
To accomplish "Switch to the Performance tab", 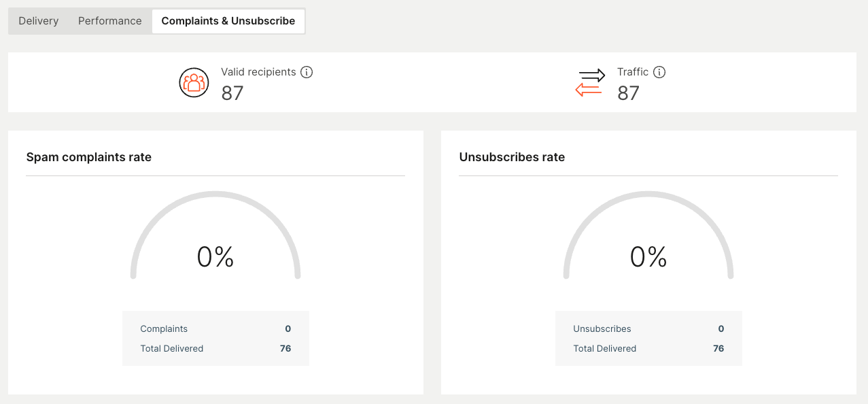I will coord(110,21).
